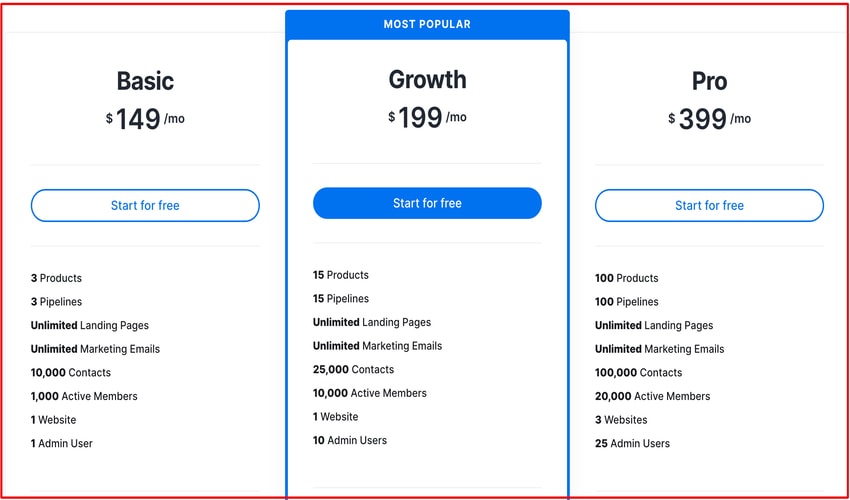Click the 1,000 Active Members line
This screenshot has height=500, width=850.
point(84,396)
